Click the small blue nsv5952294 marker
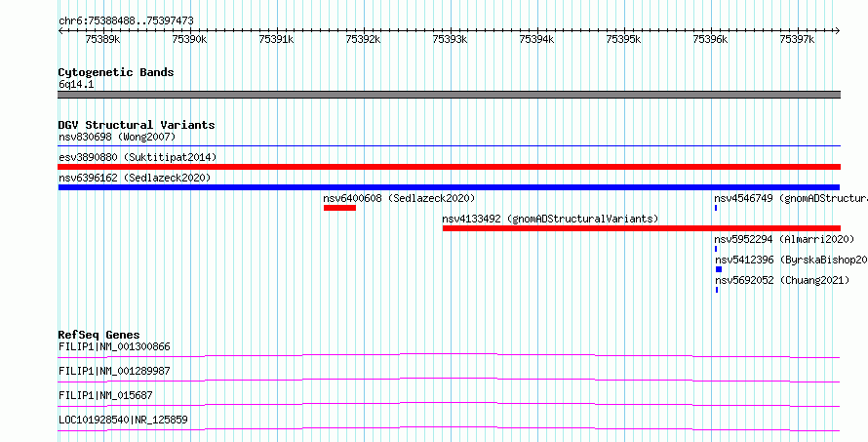Viewport: 868px width, 442px height. (x=716, y=249)
